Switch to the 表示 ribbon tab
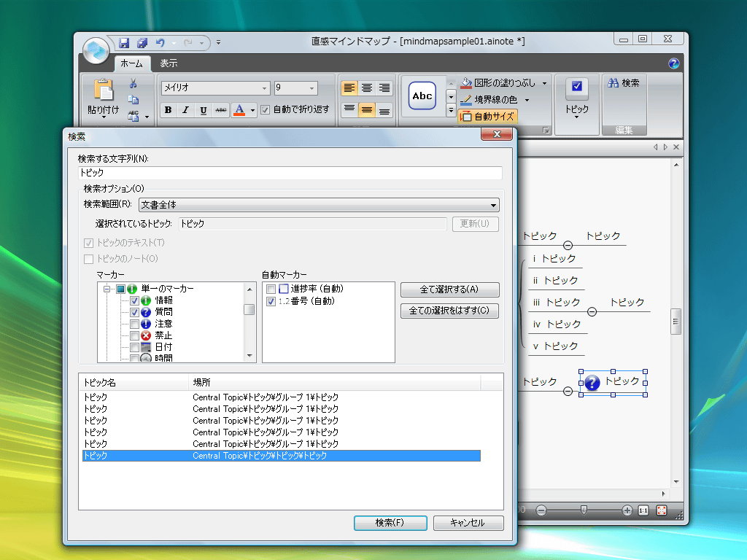The image size is (747, 560). 169,63
